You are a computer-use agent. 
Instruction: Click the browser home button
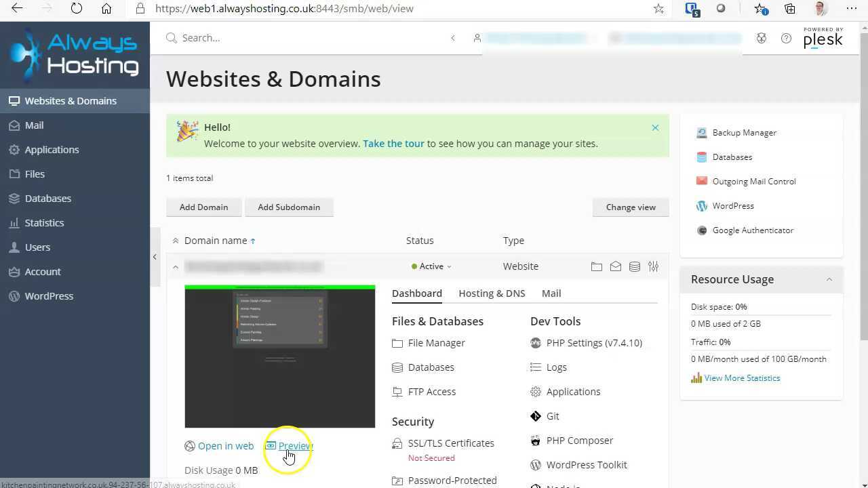click(x=106, y=9)
